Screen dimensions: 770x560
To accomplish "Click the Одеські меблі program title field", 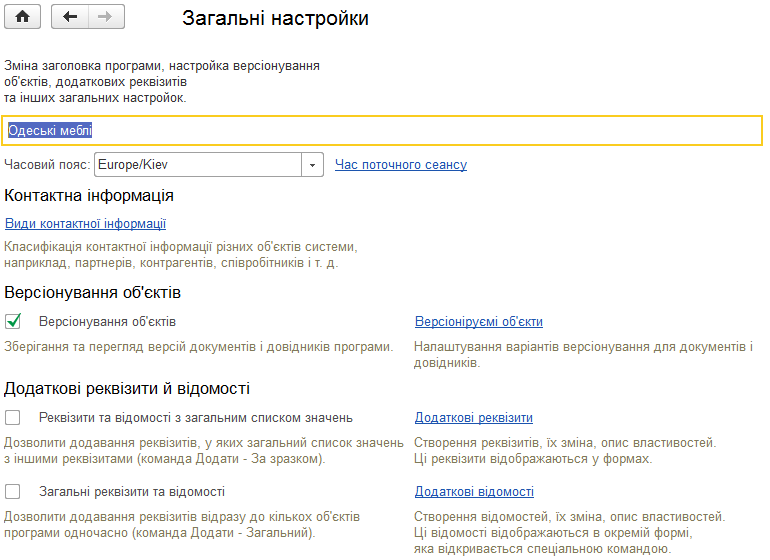I will 382,131.
